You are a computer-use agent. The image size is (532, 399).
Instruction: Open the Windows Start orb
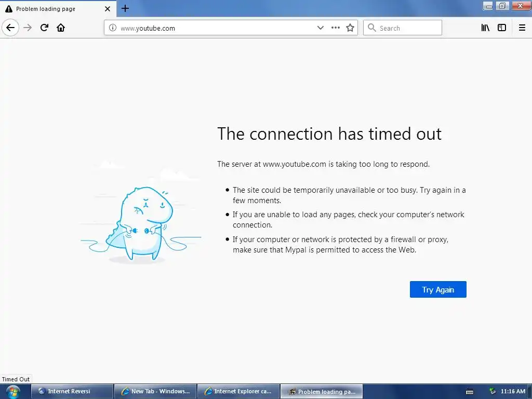tap(13, 392)
